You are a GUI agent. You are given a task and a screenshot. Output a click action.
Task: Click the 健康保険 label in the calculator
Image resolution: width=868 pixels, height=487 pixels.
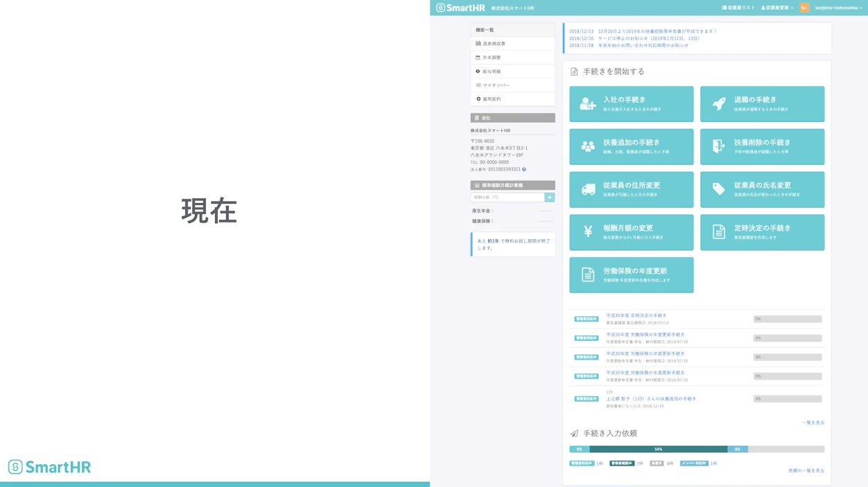483,221
